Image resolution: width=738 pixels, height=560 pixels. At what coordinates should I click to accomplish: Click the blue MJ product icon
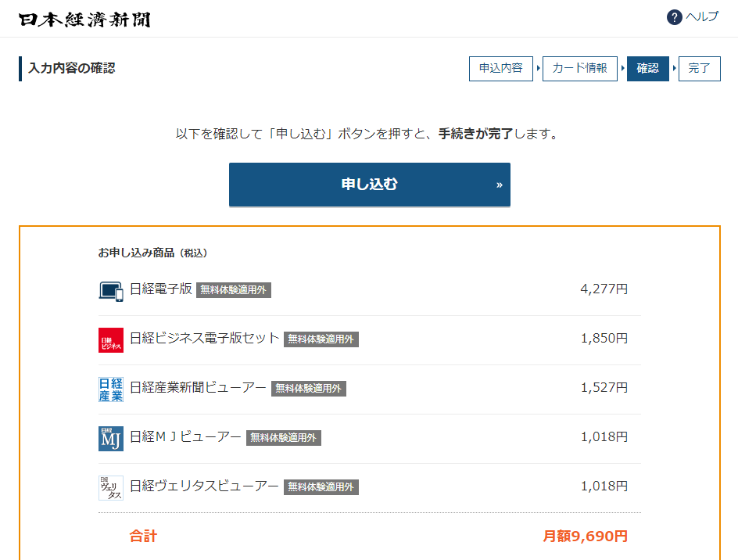[111, 438]
